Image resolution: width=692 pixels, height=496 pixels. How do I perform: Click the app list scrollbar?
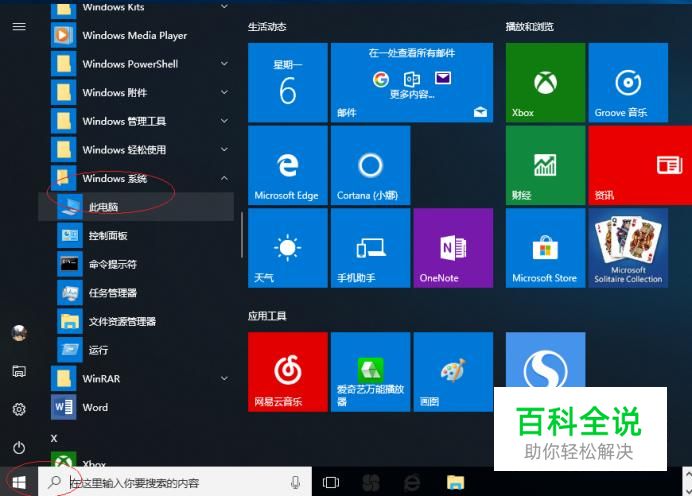242,234
